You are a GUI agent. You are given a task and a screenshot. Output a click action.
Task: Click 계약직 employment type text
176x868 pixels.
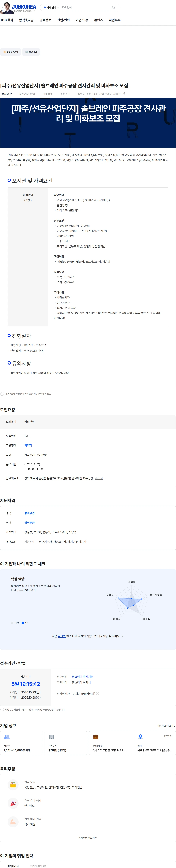click(x=28, y=446)
